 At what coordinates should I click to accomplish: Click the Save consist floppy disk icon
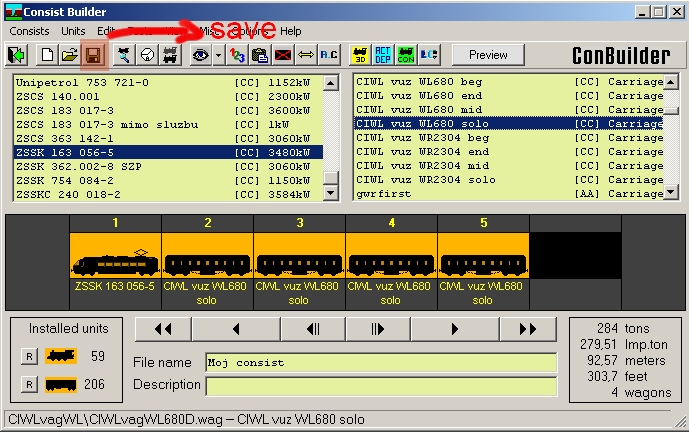point(92,55)
